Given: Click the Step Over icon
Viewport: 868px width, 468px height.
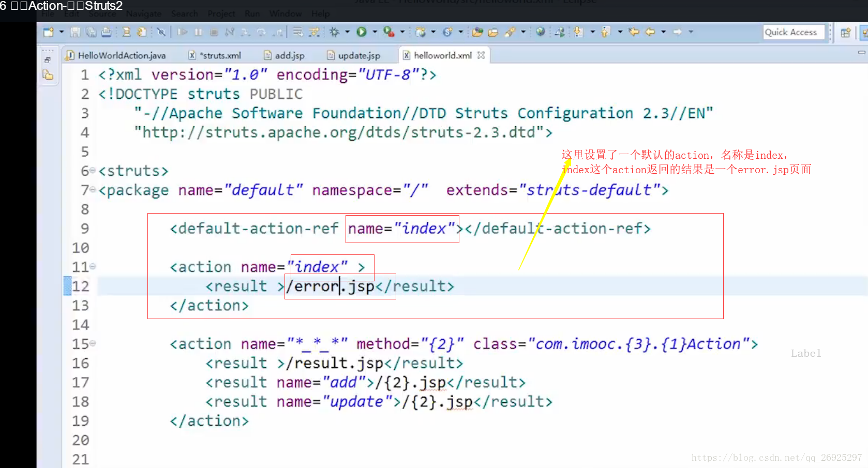Looking at the screenshot, I should [x=261, y=32].
